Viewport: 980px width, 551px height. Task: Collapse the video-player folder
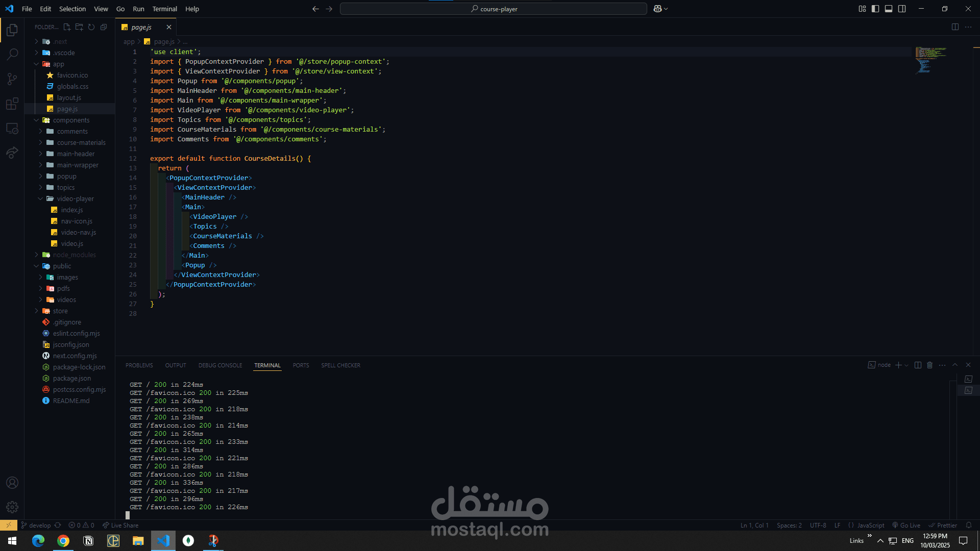click(x=75, y=199)
